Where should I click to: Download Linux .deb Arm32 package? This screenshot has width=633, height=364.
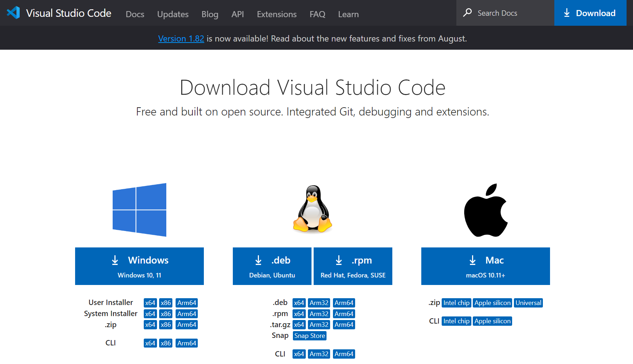pyautogui.click(x=319, y=303)
